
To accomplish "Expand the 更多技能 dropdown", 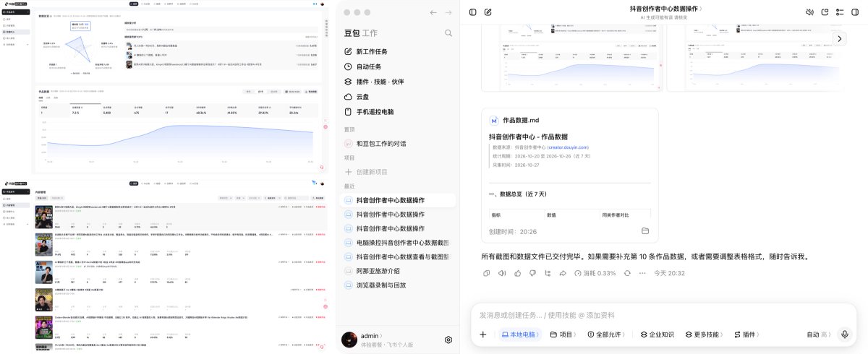I will (705, 334).
